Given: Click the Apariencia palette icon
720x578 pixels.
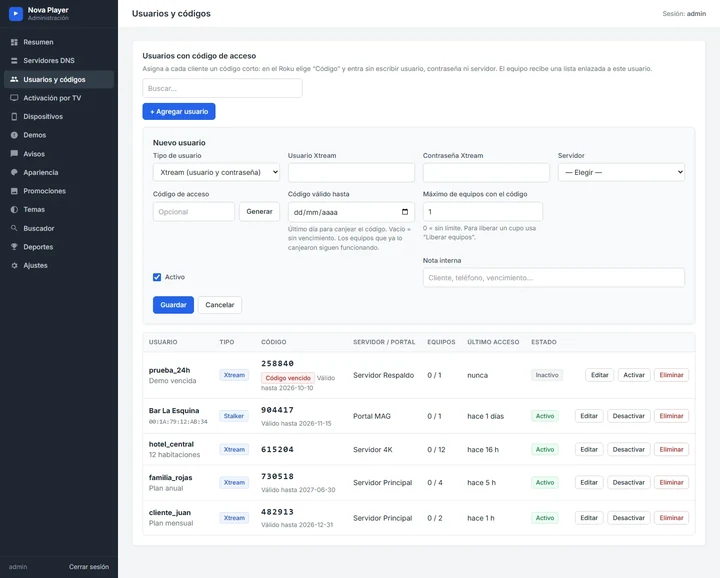Looking at the screenshot, I should click(x=14, y=172).
